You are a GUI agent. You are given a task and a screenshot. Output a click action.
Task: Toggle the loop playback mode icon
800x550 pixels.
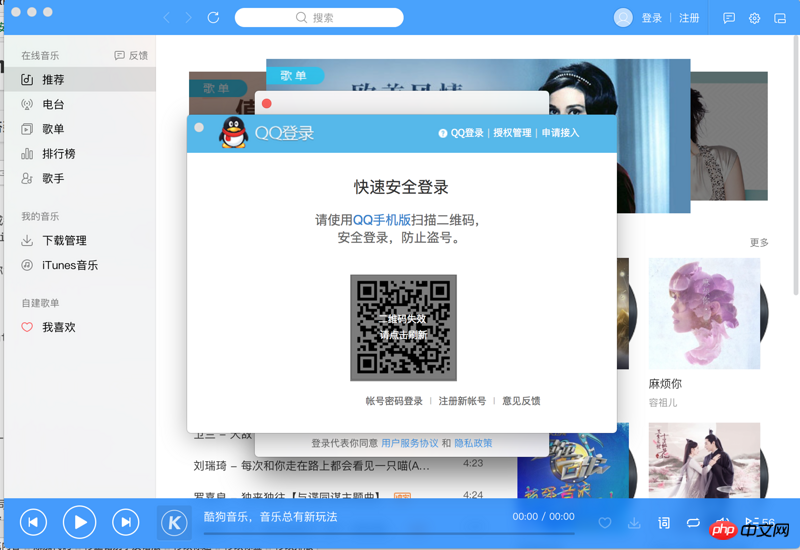pyautogui.click(x=693, y=523)
